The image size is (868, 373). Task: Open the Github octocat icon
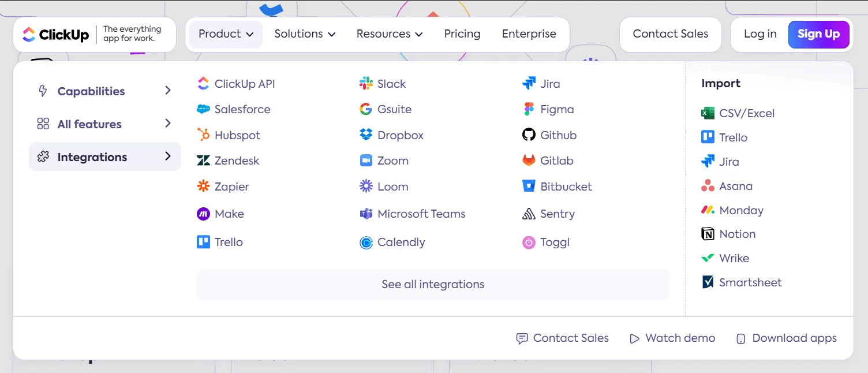[529, 135]
